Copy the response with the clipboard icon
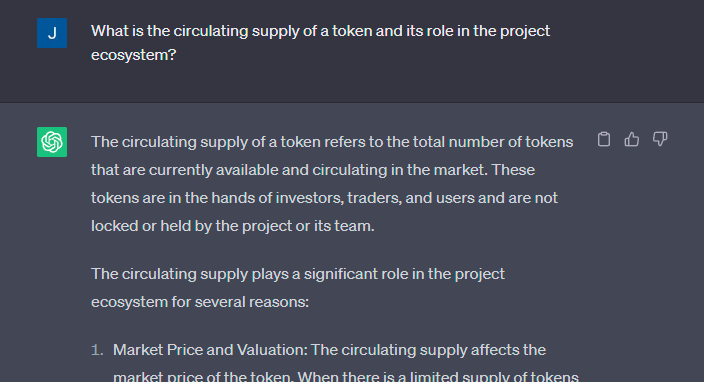This screenshot has width=704, height=382. (604, 139)
